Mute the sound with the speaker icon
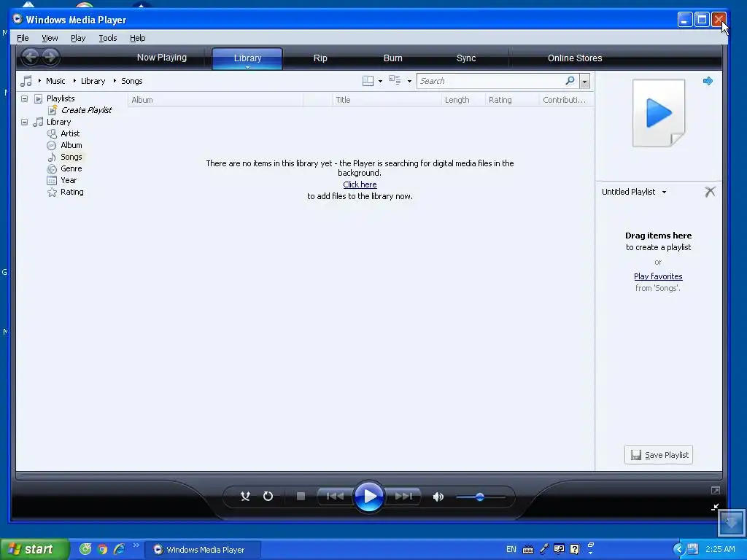The height and width of the screenshot is (560, 747). pos(438,497)
